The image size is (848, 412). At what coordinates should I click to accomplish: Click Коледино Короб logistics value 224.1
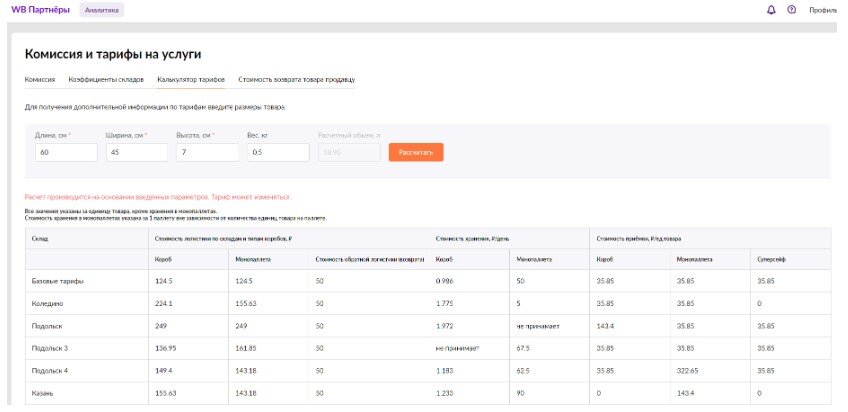(x=164, y=304)
